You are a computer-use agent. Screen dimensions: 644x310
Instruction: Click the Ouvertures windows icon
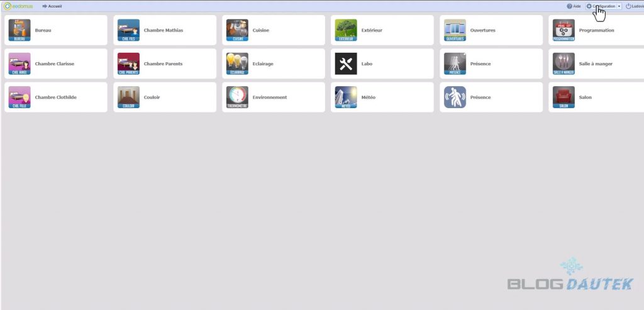click(455, 30)
